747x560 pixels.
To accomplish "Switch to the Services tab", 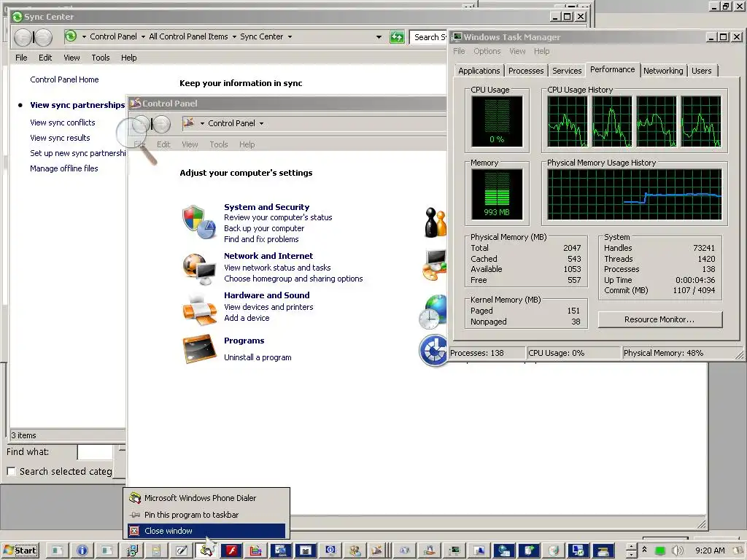I will pyautogui.click(x=566, y=71).
